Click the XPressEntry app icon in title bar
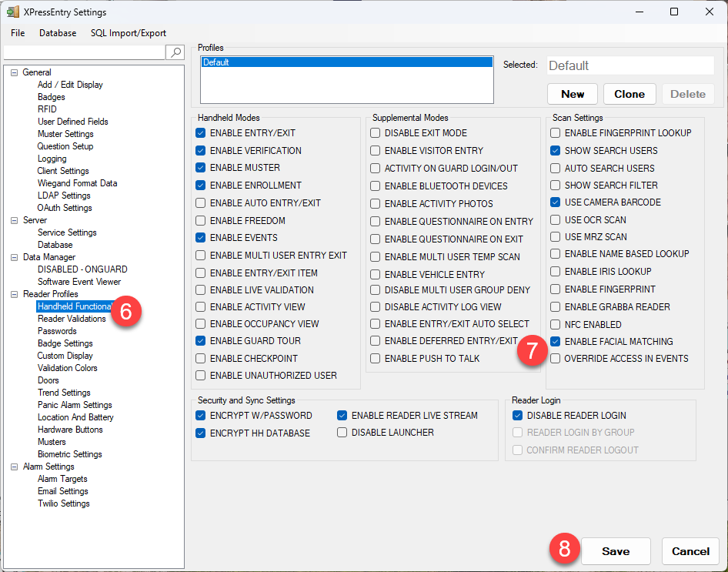 [x=13, y=12]
